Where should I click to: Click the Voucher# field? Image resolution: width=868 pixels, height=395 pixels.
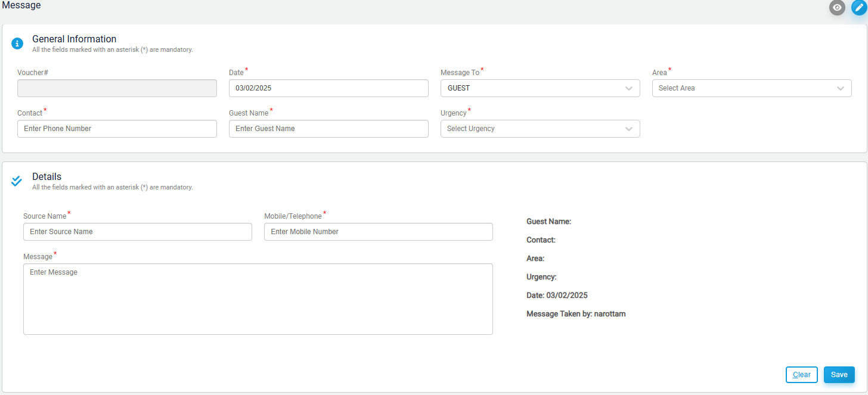coord(117,88)
